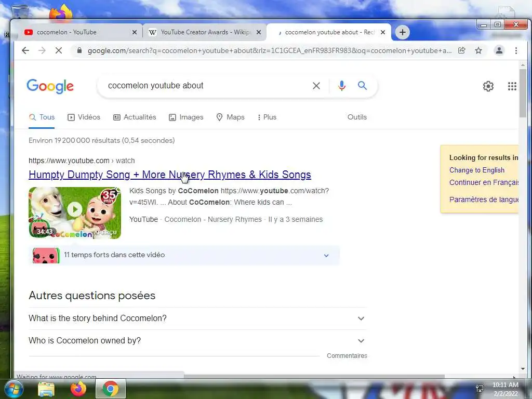Click the https://www.youtube.com › watch URL text
Image resolution: width=532 pixels, height=399 pixels.
click(x=82, y=161)
